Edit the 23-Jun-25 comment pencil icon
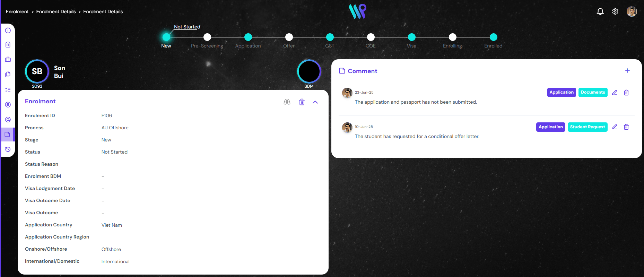Screen dimensions: 644x277 [x=615, y=93]
